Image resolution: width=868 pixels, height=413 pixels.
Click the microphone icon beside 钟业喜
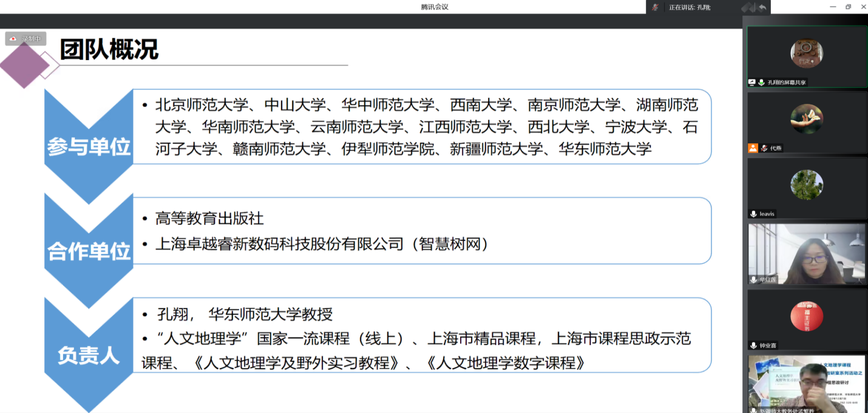[753, 345]
